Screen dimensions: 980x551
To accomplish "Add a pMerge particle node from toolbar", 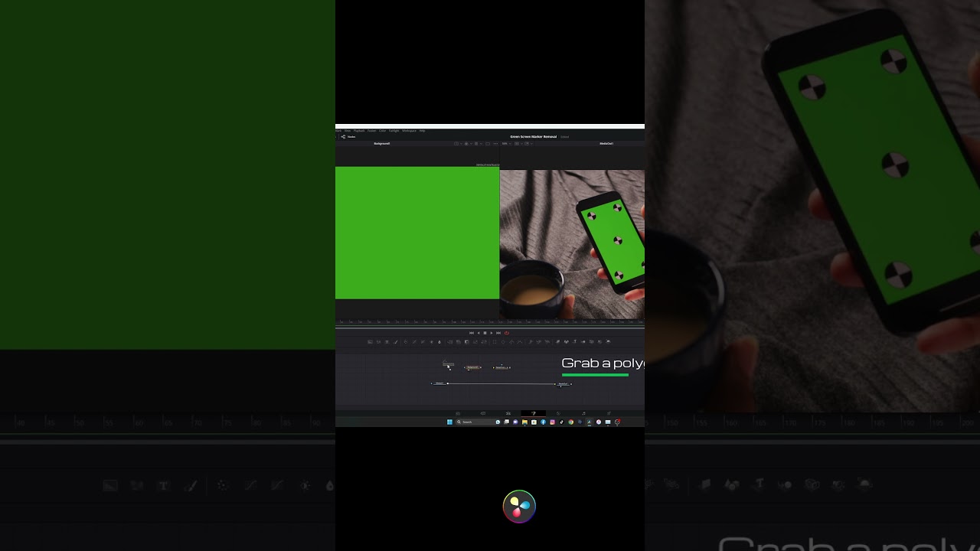I will [539, 341].
